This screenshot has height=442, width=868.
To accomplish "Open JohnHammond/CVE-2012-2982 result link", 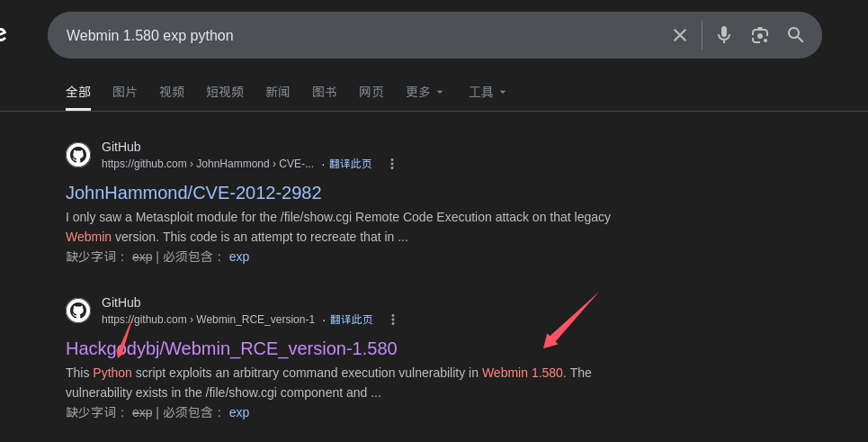I will tap(193, 193).
